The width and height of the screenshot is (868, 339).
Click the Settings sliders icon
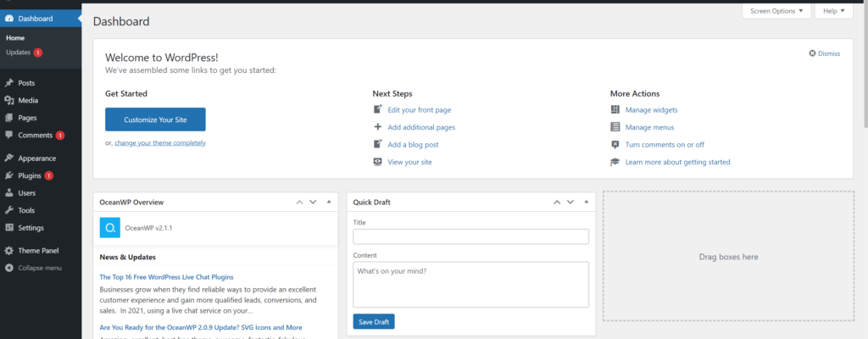(x=8, y=228)
